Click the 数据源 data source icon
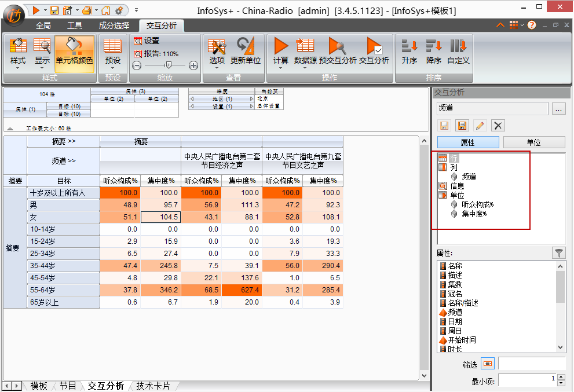The width and height of the screenshot is (574, 392). click(305, 46)
